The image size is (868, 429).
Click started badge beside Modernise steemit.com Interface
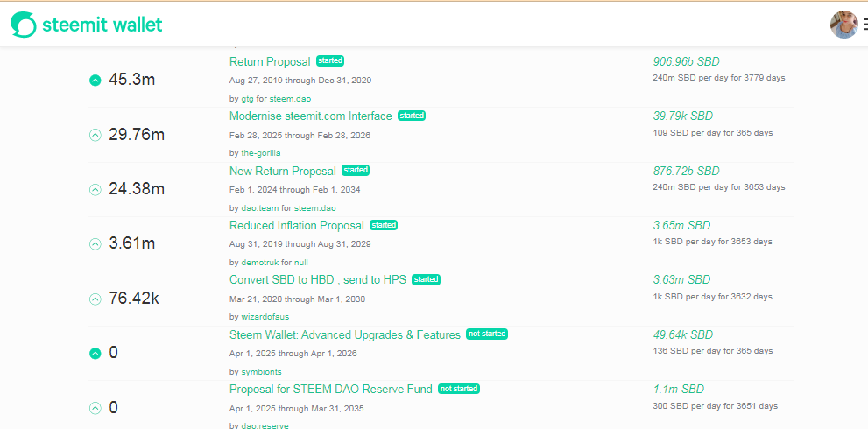[x=412, y=116]
